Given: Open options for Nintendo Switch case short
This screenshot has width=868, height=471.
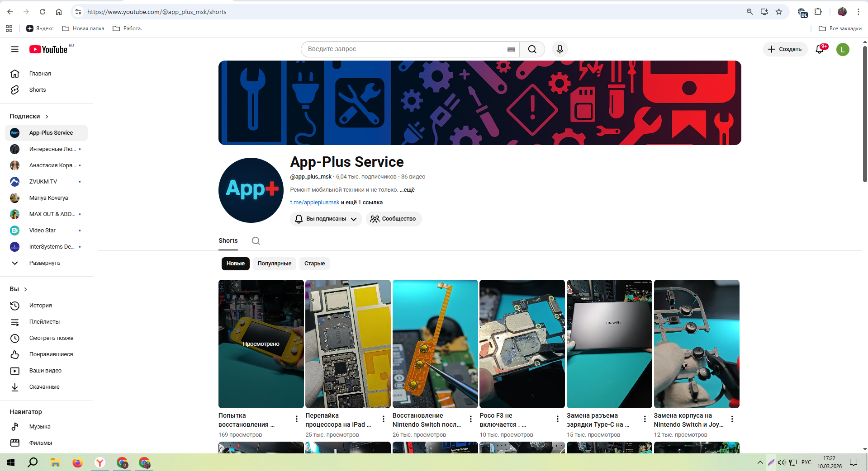Looking at the screenshot, I should (732, 419).
